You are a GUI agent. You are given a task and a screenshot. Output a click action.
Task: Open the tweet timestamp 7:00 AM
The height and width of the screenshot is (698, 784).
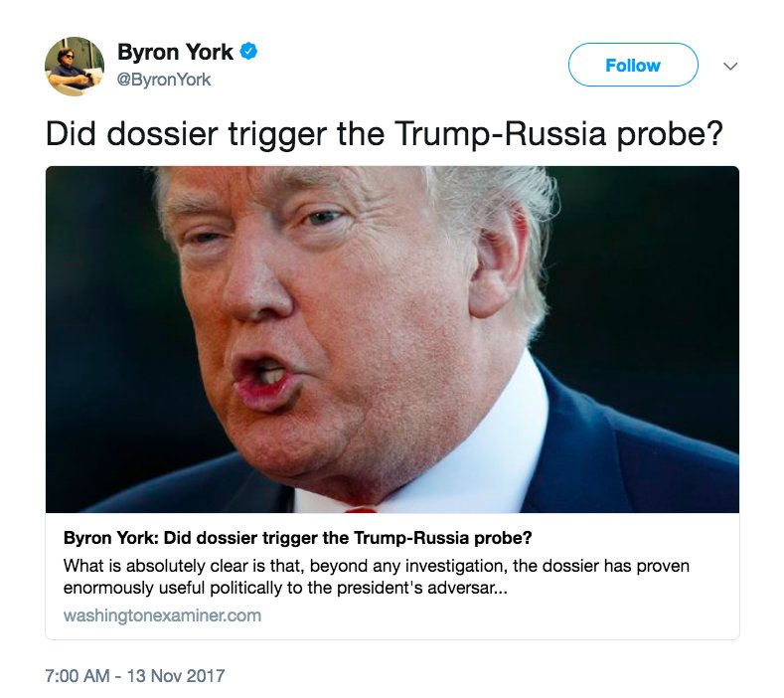[x=77, y=675]
